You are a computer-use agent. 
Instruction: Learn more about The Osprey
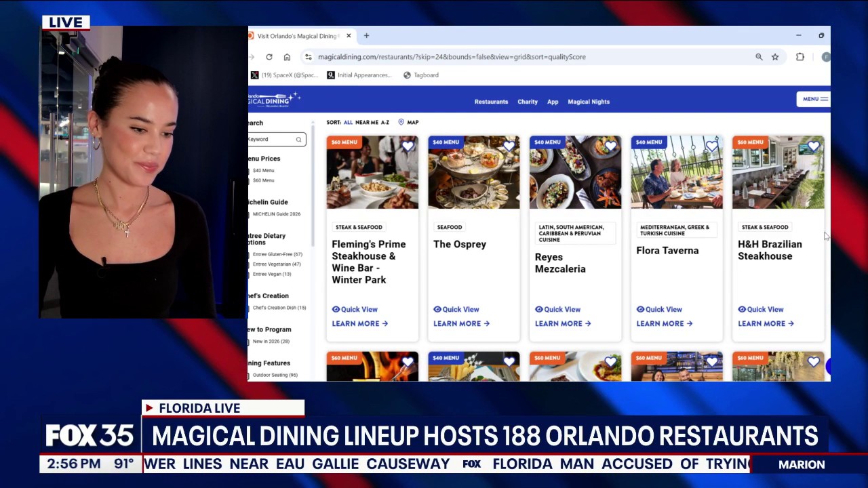click(461, 324)
